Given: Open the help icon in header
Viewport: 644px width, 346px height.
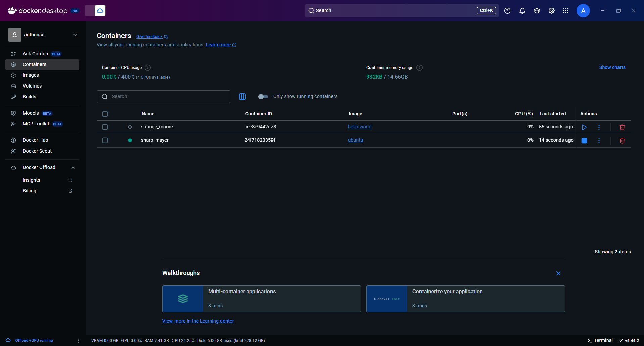Looking at the screenshot, I should click(507, 11).
